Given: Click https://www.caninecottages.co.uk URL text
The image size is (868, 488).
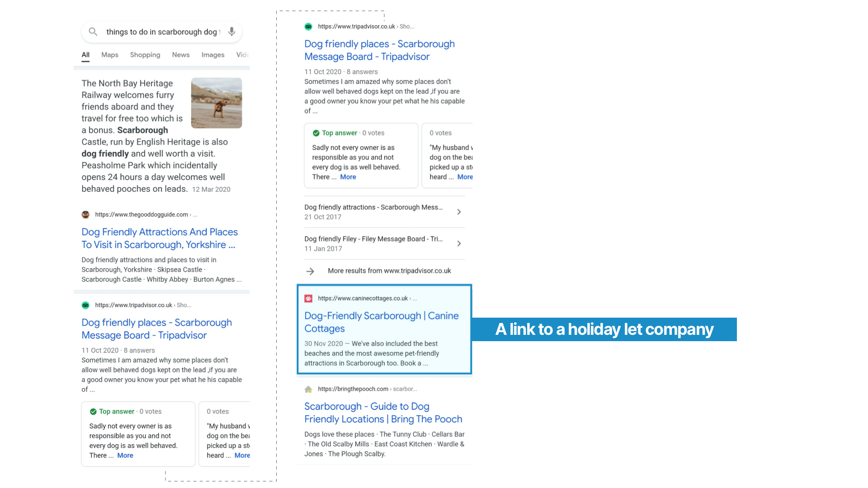Looking at the screenshot, I should (x=363, y=298).
